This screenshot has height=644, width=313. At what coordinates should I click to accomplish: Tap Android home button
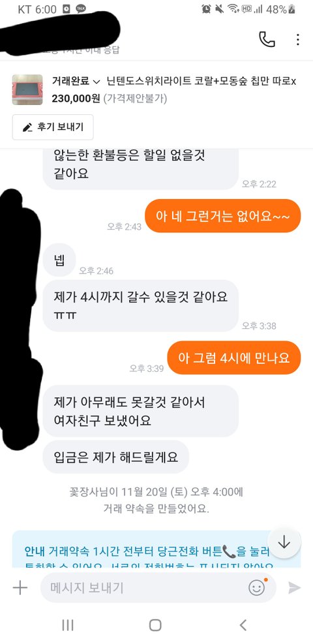point(155,625)
